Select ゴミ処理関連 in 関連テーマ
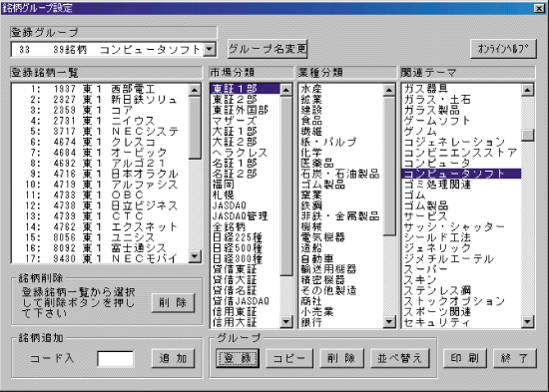Screen dimensions: 549x392 461,185
